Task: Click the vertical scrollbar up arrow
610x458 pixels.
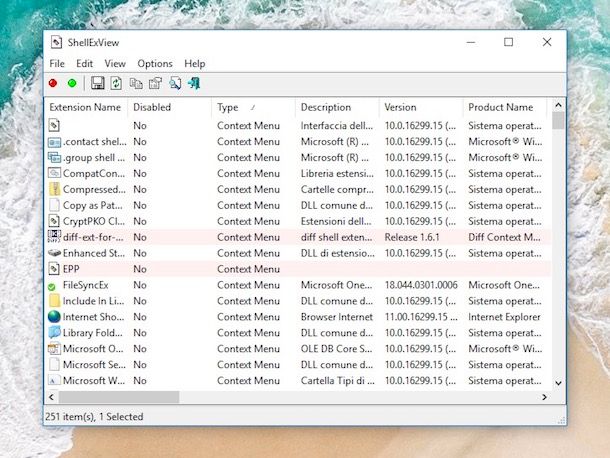Action: (558, 105)
